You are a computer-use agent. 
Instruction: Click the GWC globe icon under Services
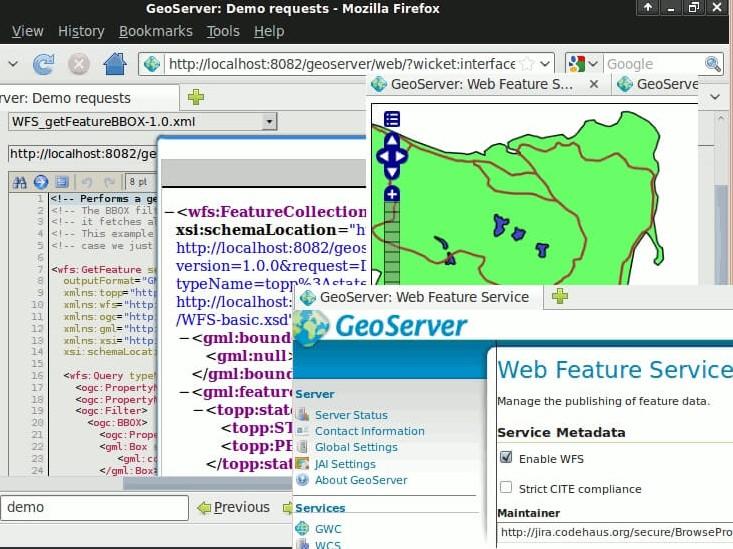point(302,528)
